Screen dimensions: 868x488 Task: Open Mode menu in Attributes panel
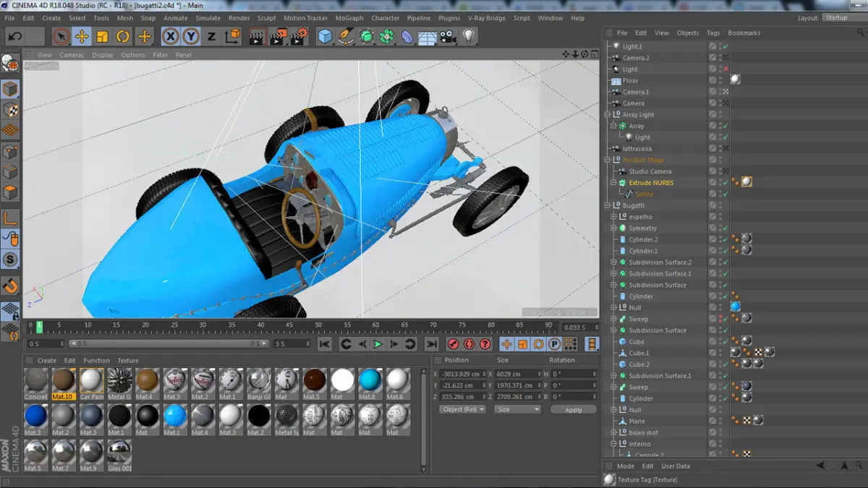626,466
